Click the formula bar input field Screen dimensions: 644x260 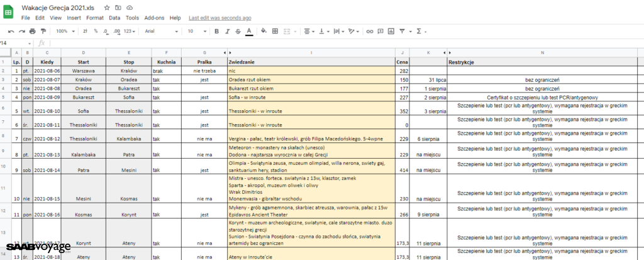point(314,43)
